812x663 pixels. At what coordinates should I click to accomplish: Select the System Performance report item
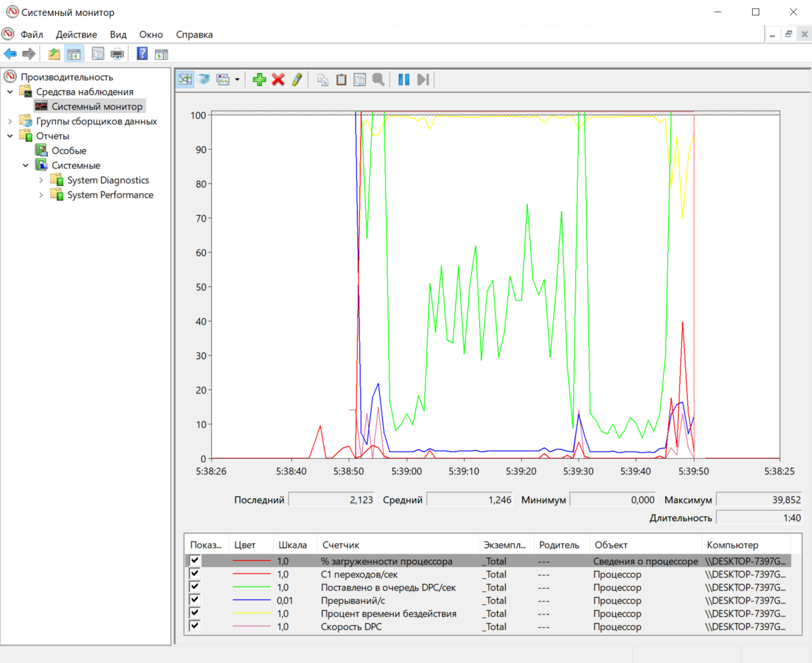pos(110,195)
